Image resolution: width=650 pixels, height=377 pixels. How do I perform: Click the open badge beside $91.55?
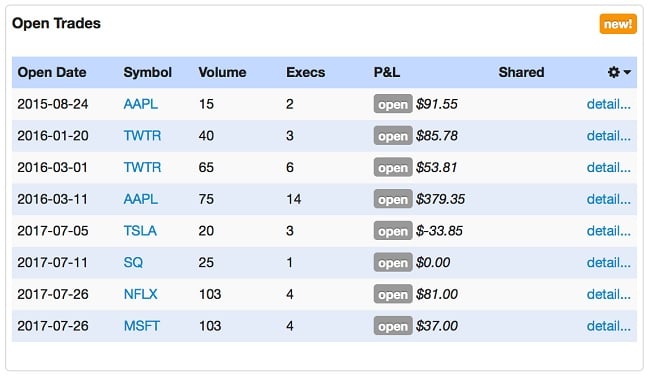tap(393, 104)
